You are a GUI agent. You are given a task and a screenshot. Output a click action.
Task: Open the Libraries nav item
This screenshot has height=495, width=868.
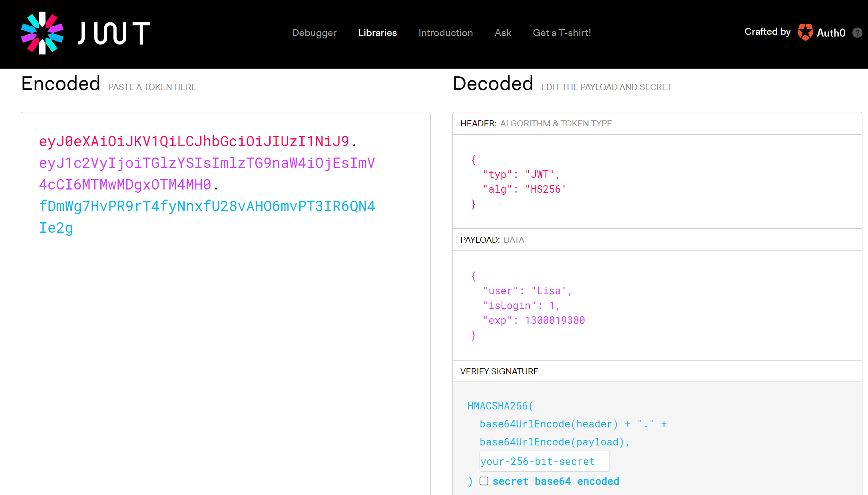pos(377,33)
